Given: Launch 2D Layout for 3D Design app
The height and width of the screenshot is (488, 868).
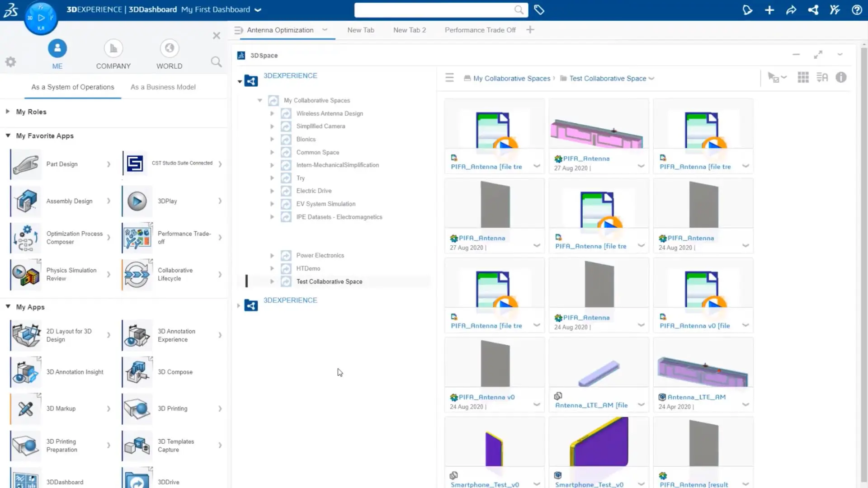Looking at the screenshot, I should click(26, 335).
